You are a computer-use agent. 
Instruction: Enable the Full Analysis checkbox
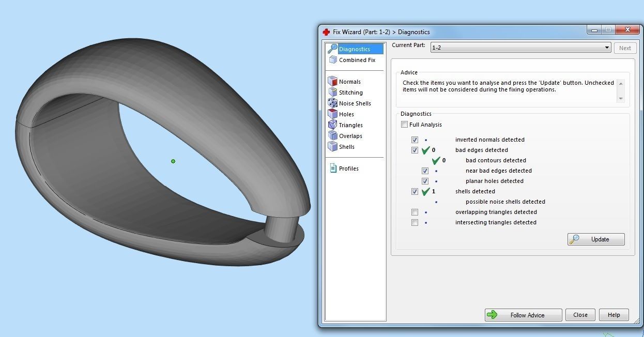point(404,125)
